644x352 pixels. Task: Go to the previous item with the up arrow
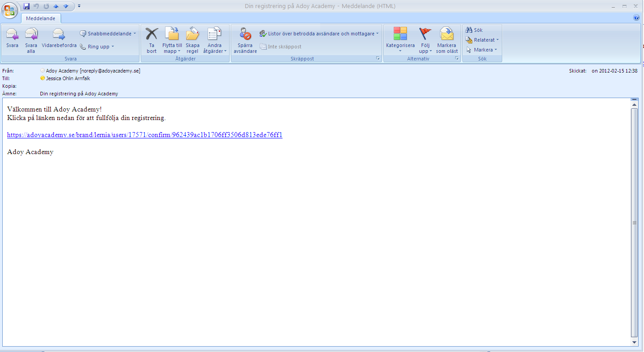point(56,6)
